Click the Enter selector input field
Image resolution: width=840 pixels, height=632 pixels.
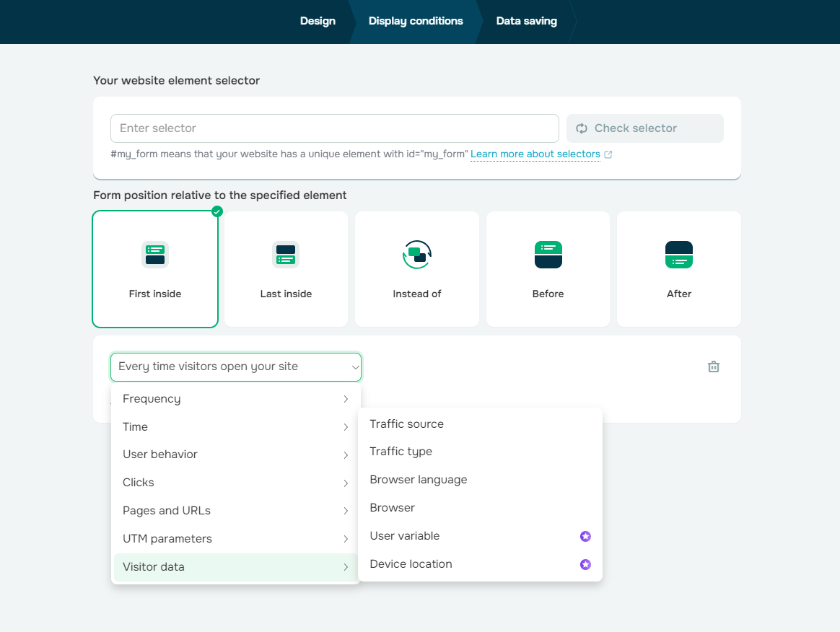tap(335, 128)
